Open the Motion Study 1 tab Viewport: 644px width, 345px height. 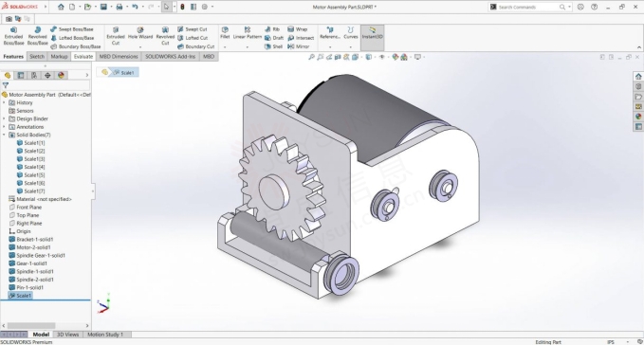tap(105, 335)
